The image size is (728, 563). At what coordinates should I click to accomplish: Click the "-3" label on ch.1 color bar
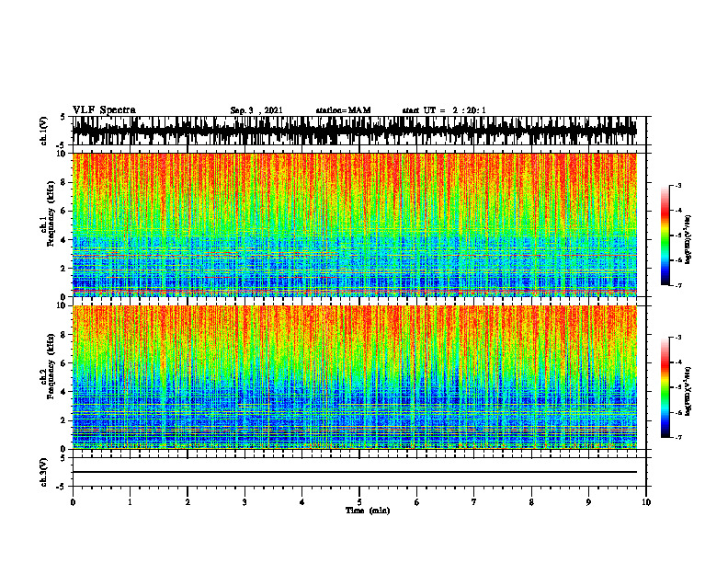click(677, 185)
